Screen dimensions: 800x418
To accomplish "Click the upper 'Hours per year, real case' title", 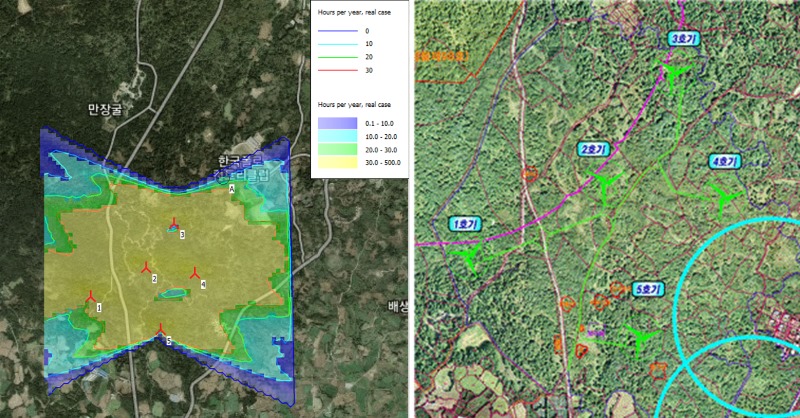I will pyautogui.click(x=354, y=12).
